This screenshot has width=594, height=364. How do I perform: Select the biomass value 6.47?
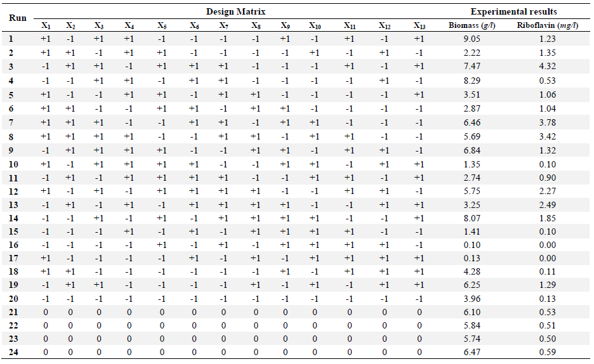(x=472, y=353)
